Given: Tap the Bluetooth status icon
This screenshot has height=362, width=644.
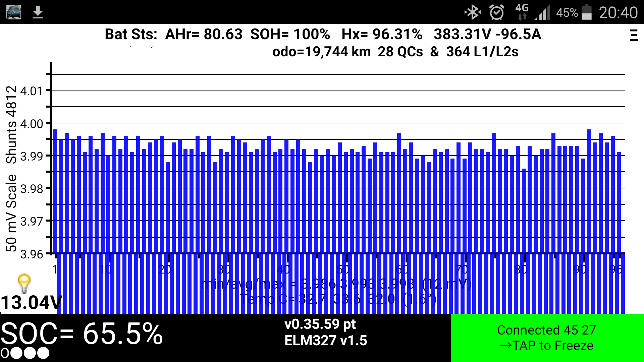Looking at the screenshot, I should pos(472,12).
